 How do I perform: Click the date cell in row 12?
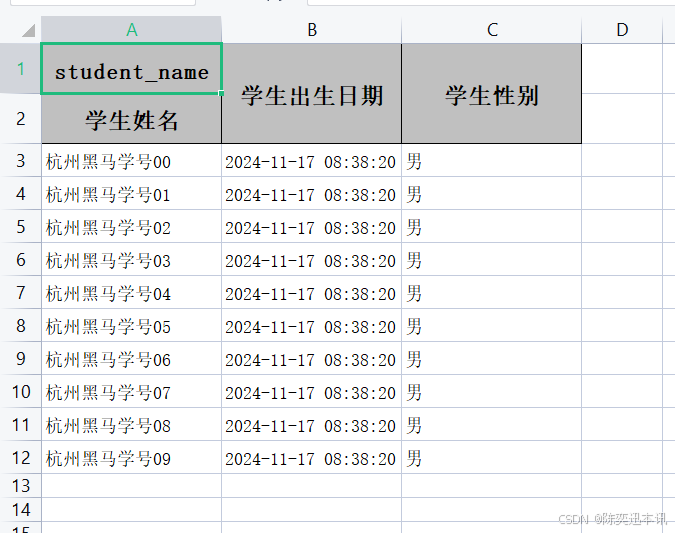[312, 458]
